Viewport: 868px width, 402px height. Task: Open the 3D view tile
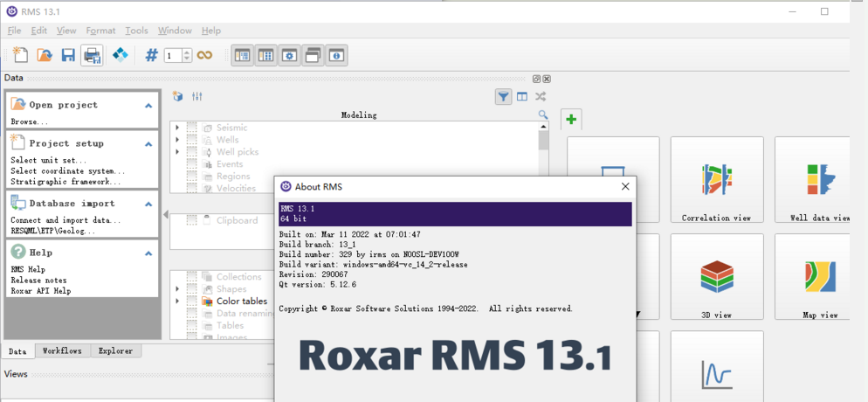pyautogui.click(x=716, y=276)
